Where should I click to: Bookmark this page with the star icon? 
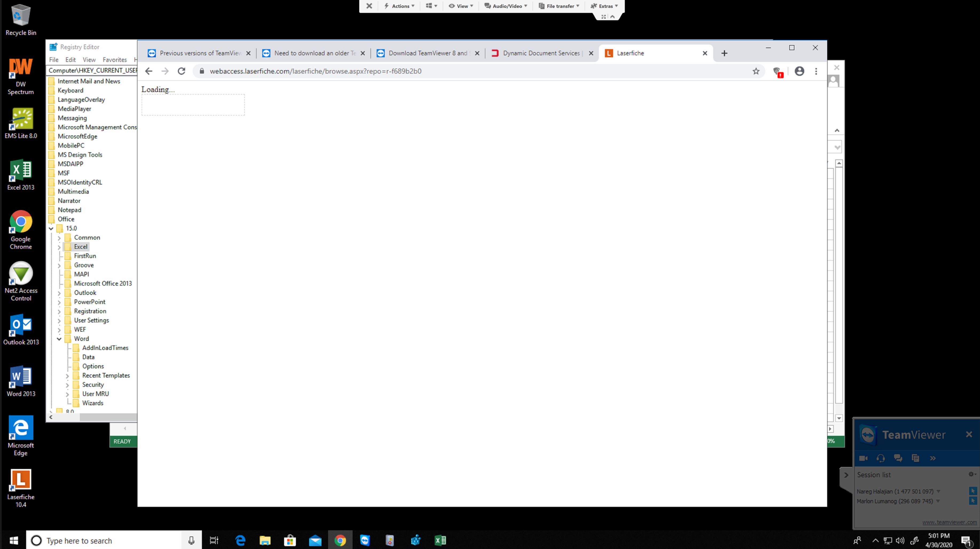coord(756,71)
